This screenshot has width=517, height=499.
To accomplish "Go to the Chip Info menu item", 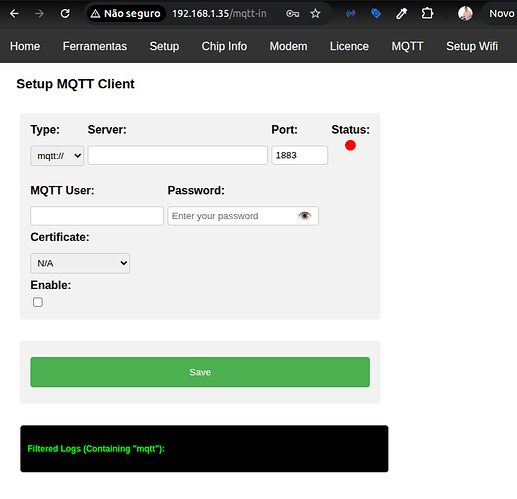I will point(224,46).
